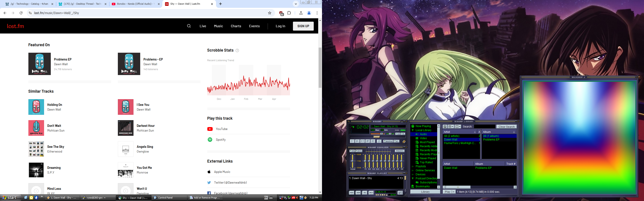
Task: Click Winamp volume slider
Action: 377,134
